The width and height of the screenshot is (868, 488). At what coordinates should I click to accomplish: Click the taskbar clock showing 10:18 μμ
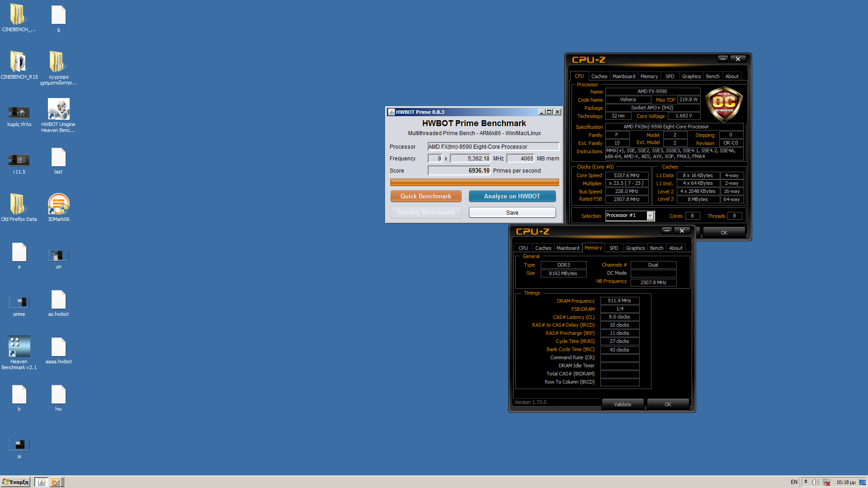(x=845, y=482)
